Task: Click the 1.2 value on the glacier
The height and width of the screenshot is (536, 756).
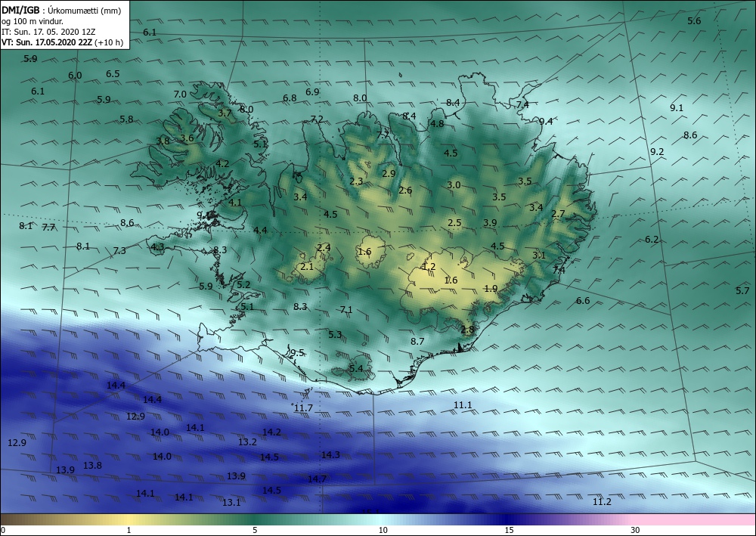Action: coord(429,267)
